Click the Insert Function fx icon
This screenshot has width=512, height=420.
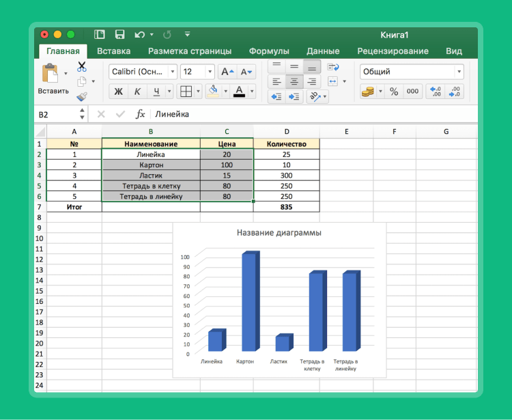pyautogui.click(x=140, y=114)
